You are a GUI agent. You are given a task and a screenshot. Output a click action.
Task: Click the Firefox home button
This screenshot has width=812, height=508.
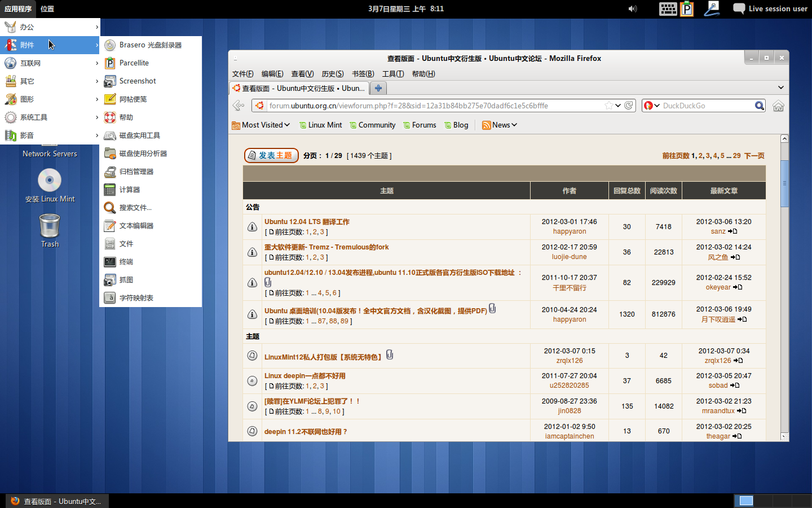(x=778, y=106)
